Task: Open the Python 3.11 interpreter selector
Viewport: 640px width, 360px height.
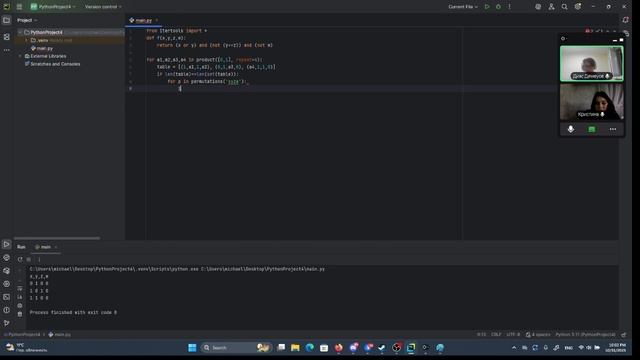Action: [x=585, y=334]
